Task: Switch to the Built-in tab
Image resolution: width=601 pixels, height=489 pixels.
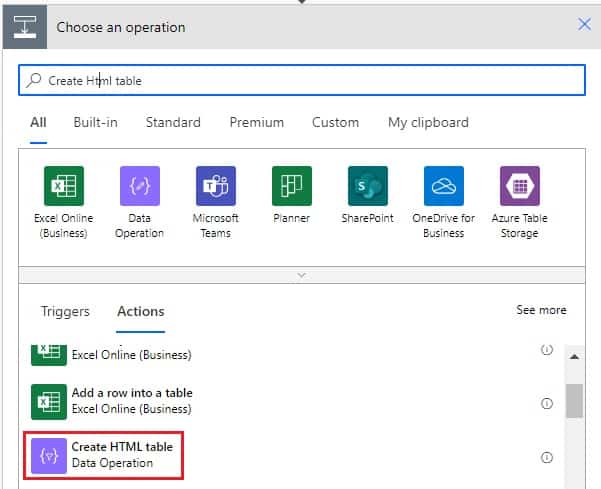Action: [x=95, y=122]
